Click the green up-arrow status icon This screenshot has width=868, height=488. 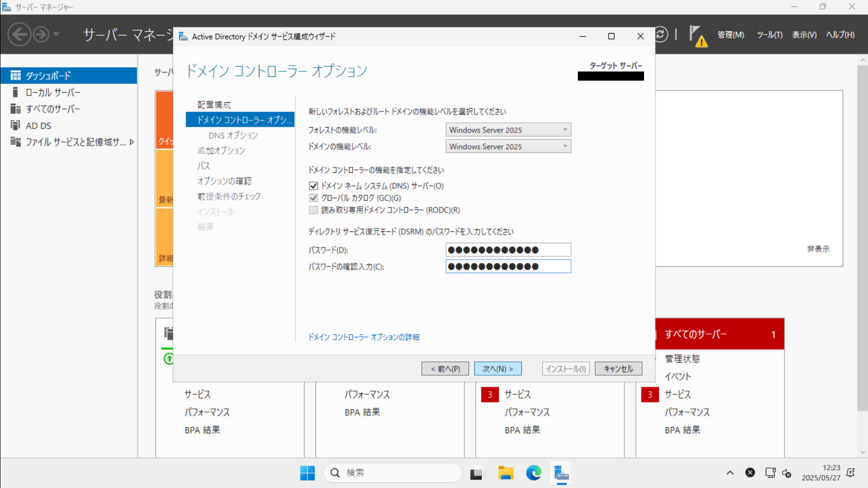[169, 358]
